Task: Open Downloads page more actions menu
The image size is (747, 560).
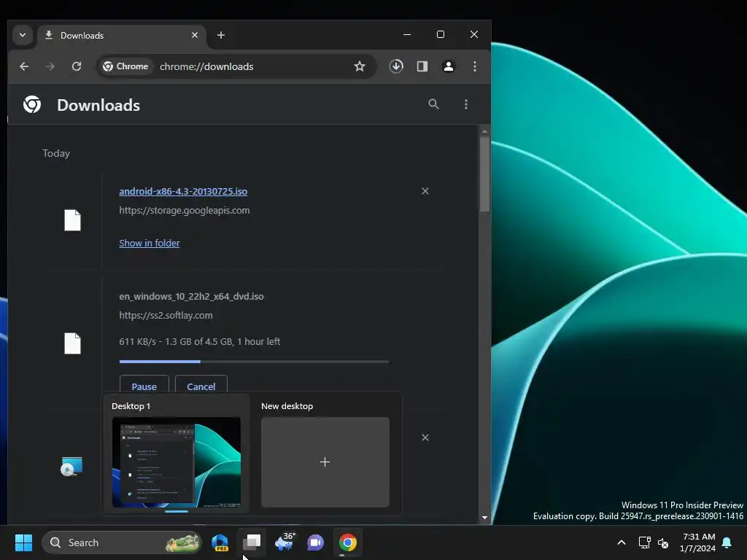Action: coord(466,104)
